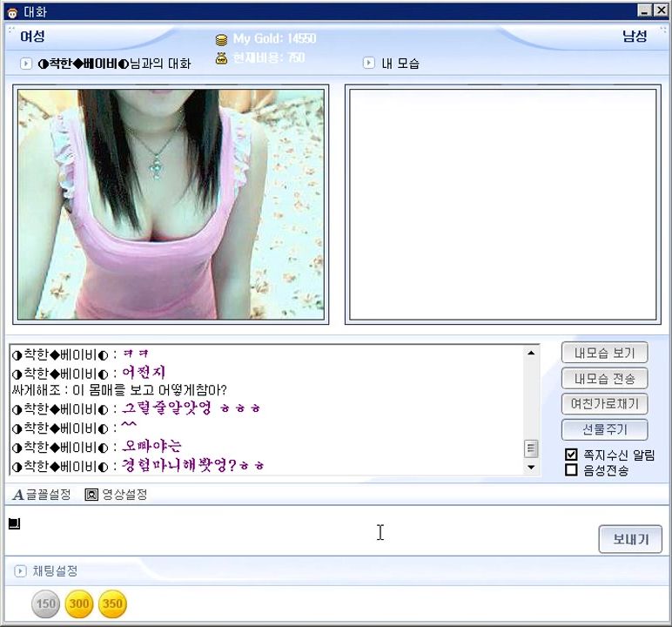Click the 150 gold coin icon
Viewport: 672px width, 627px height.
pos(45,603)
